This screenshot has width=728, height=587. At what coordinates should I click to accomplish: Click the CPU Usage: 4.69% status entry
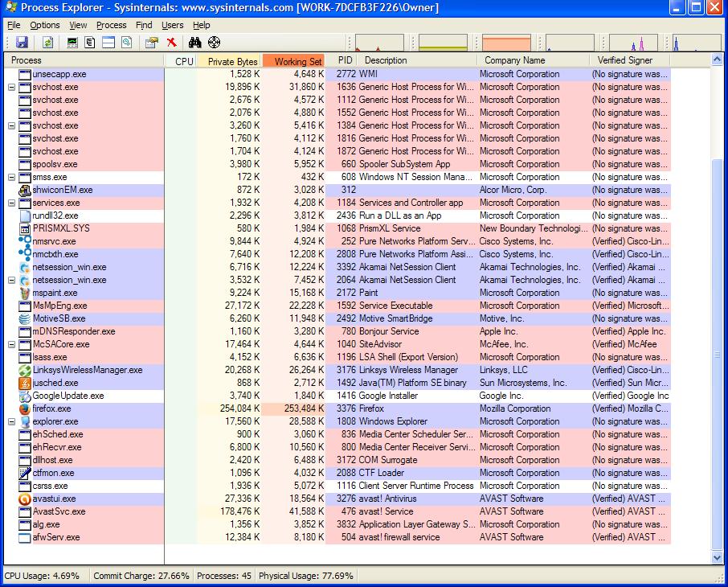[x=42, y=576]
